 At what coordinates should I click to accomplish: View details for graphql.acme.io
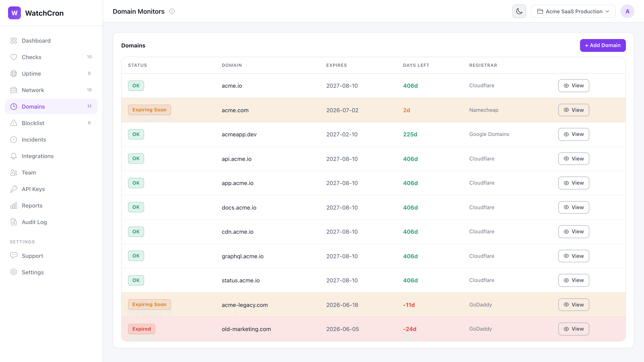coord(574,256)
